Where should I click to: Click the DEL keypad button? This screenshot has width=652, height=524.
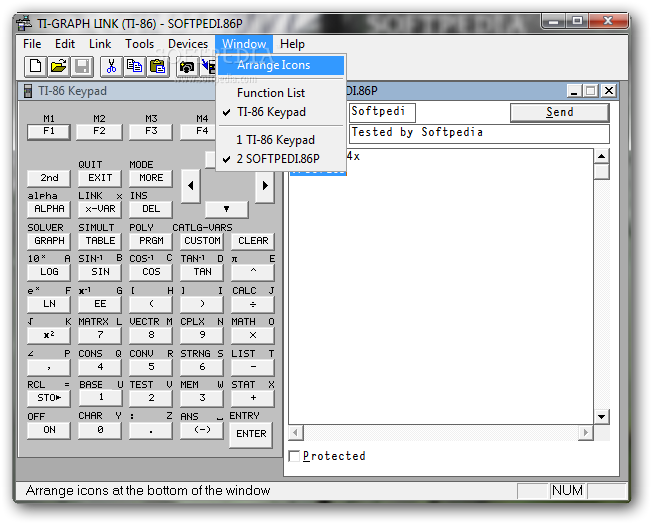pyautogui.click(x=151, y=209)
